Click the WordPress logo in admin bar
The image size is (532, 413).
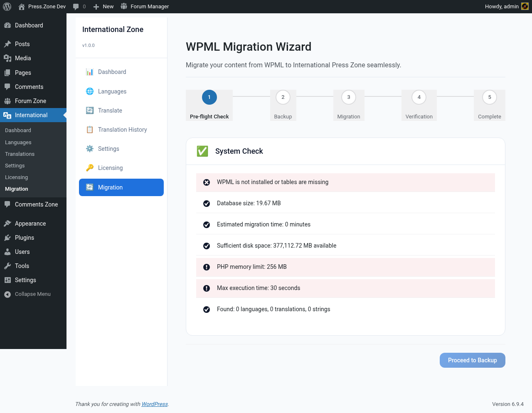[7, 7]
